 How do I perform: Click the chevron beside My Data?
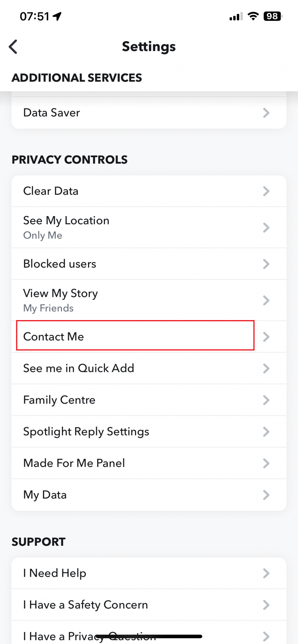pos(266,495)
